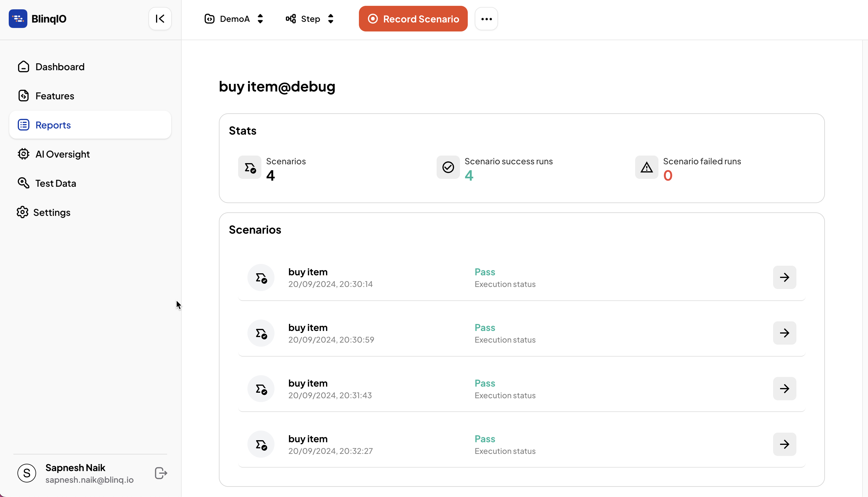Click the Settings gear icon

point(22,212)
